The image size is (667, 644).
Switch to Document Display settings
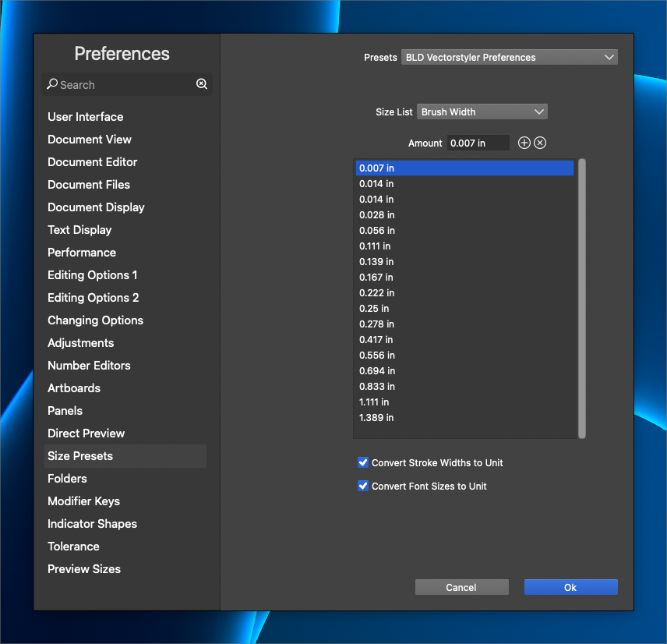pos(96,207)
